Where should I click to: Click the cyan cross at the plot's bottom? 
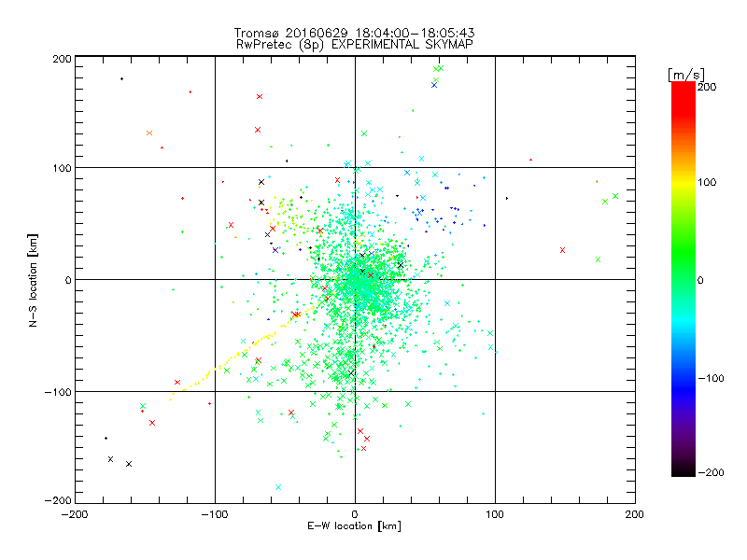coord(278,487)
